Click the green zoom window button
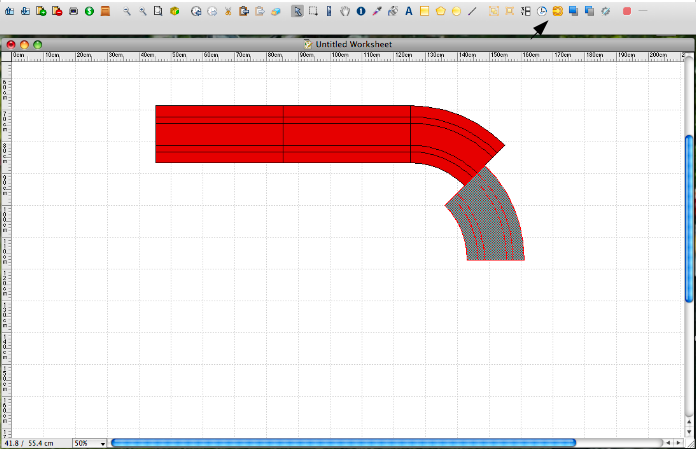 pyautogui.click(x=37, y=45)
